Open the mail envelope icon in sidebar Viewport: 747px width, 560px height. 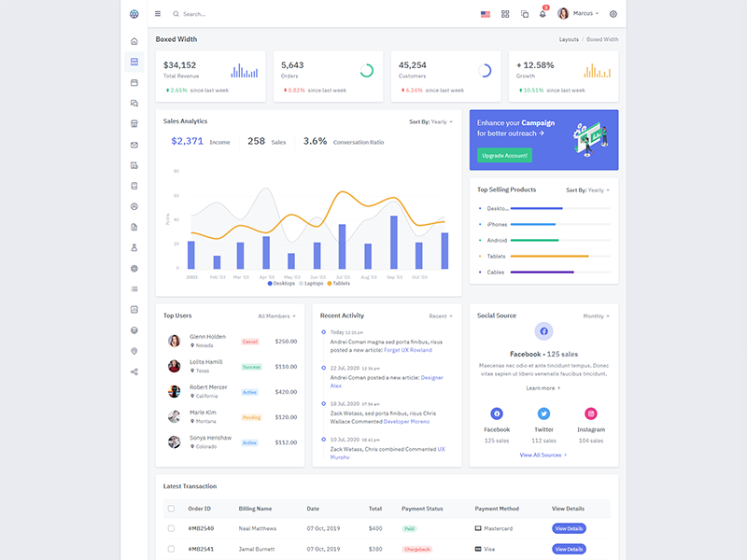[x=134, y=145]
